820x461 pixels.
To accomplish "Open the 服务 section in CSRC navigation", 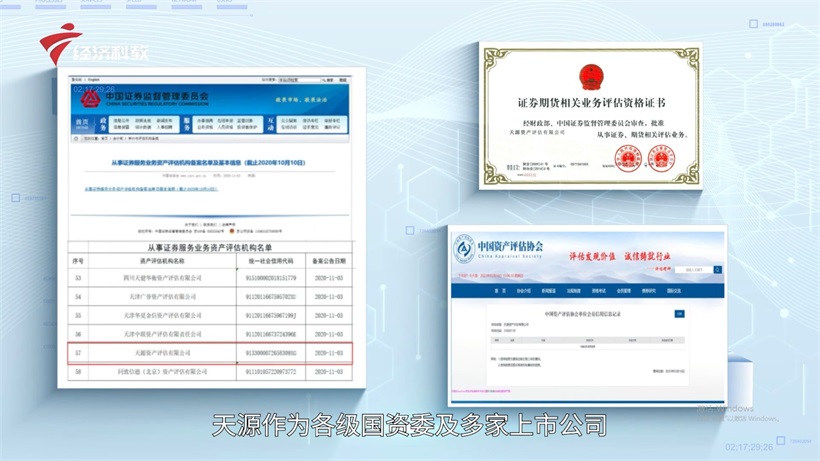I will click(187, 124).
